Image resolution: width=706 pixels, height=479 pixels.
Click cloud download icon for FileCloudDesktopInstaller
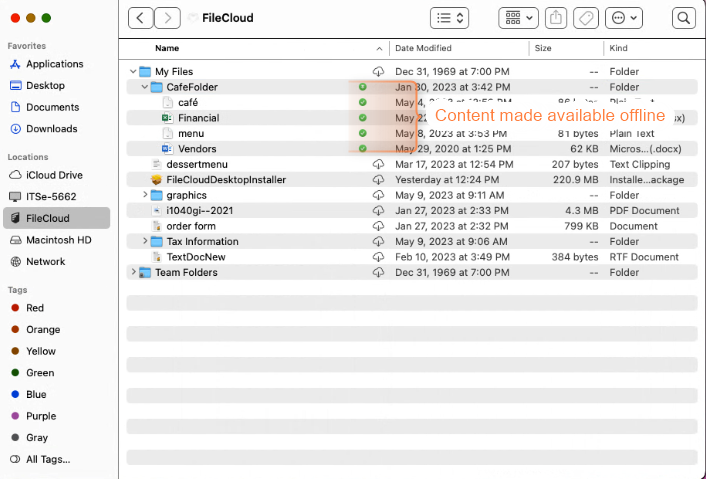click(x=378, y=180)
